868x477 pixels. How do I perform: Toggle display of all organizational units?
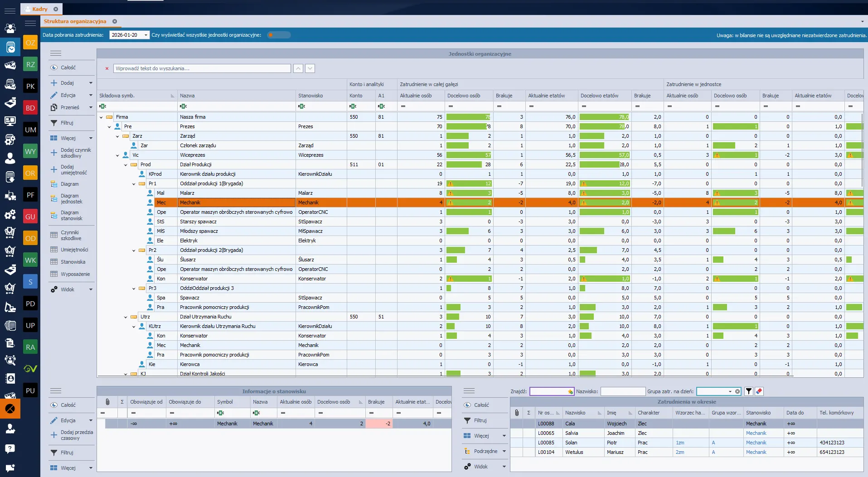tap(278, 35)
